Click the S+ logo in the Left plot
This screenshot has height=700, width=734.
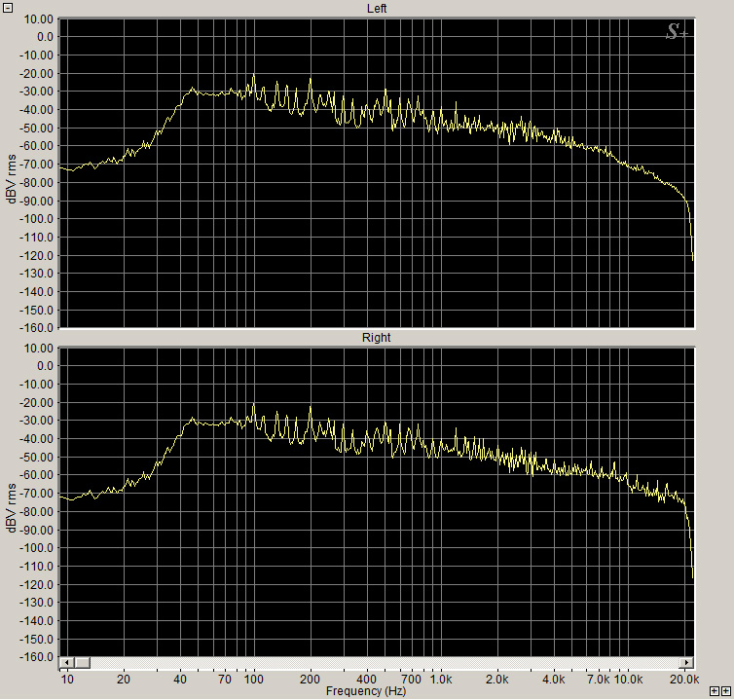pos(677,32)
